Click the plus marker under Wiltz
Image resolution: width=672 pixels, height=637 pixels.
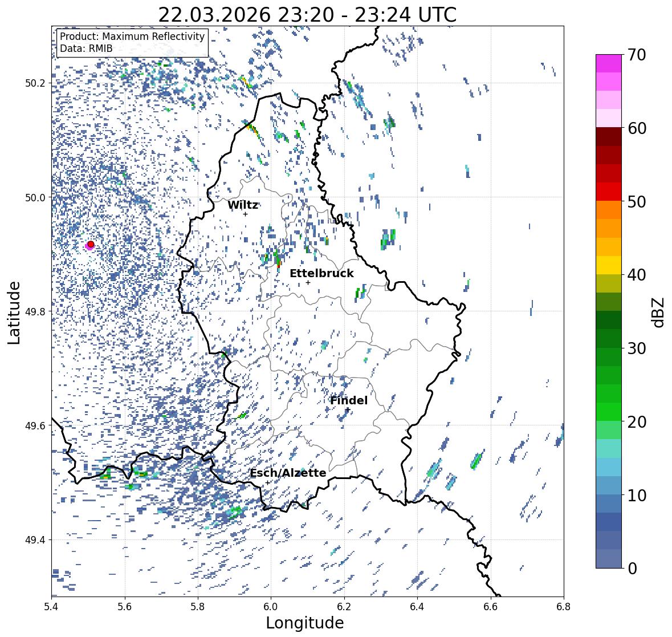point(245,214)
